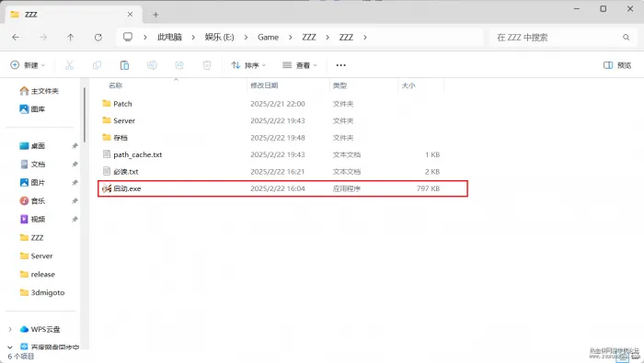Screen dimensions: 644x363
Task: Open 主文件夹 in the sidebar
Action: point(39,91)
